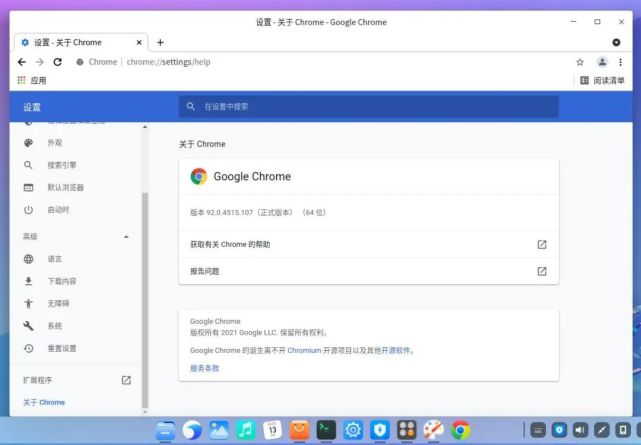This screenshot has height=445, width=641.
Task: Open system settings gear in dock
Action: (353, 430)
